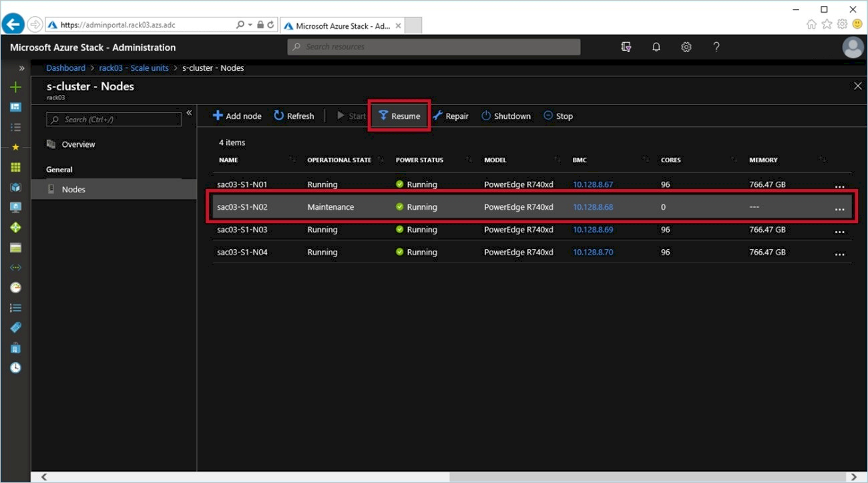
Task: Click the green plus Create resource icon
Action: pos(15,87)
